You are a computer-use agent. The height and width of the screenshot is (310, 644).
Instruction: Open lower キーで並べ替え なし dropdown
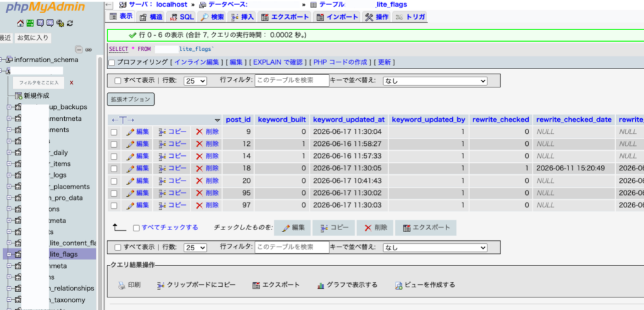[435, 248]
